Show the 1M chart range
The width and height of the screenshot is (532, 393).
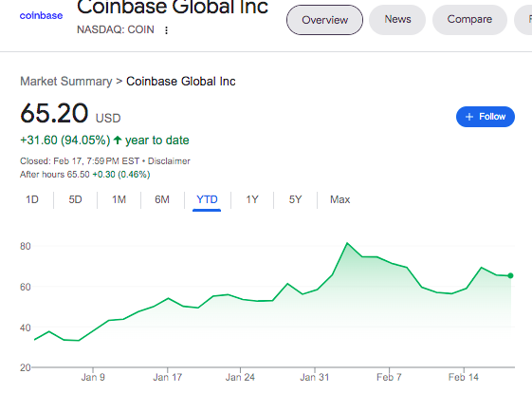pyautogui.click(x=119, y=199)
